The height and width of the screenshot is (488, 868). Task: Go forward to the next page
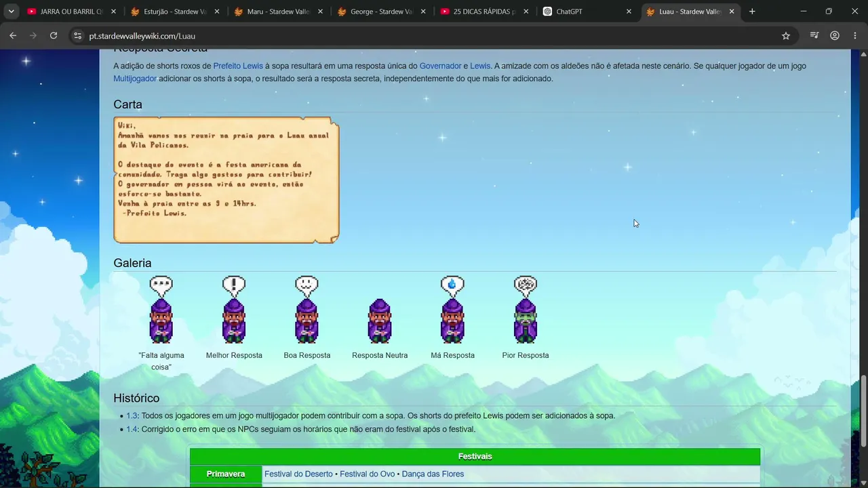pyautogui.click(x=33, y=36)
